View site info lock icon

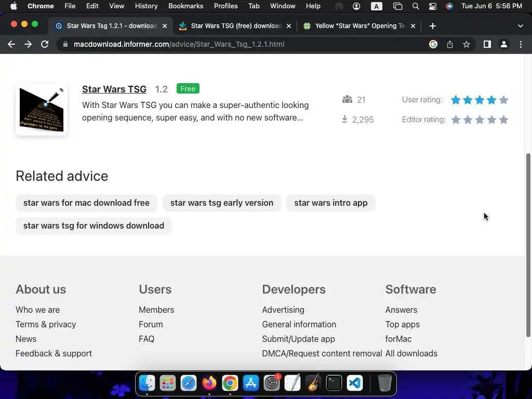pyautogui.click(x=65, y=44)
